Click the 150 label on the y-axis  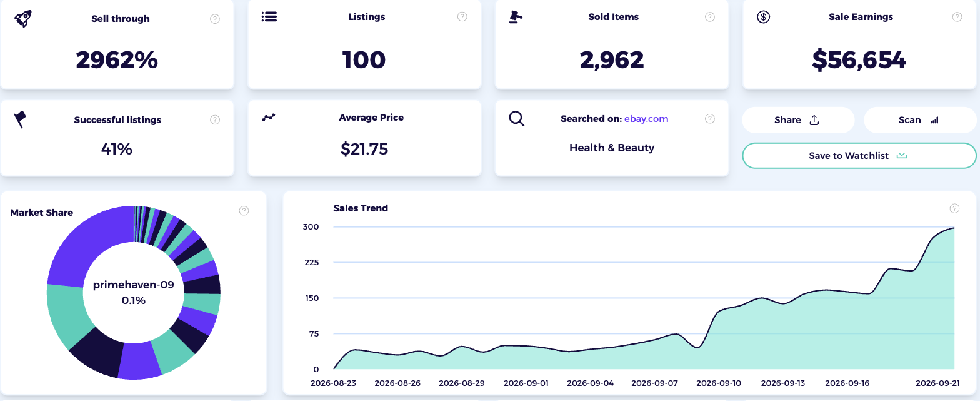[311, 298]
